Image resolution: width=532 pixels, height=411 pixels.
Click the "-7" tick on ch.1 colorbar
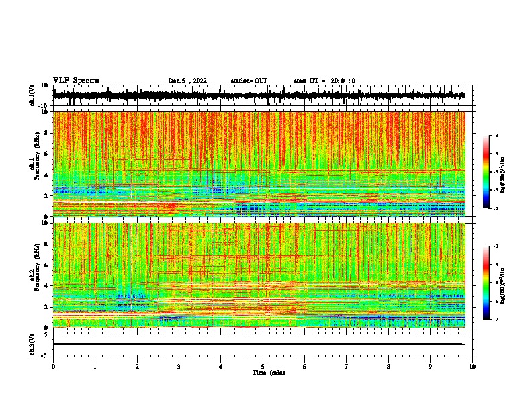coord(495,208)
